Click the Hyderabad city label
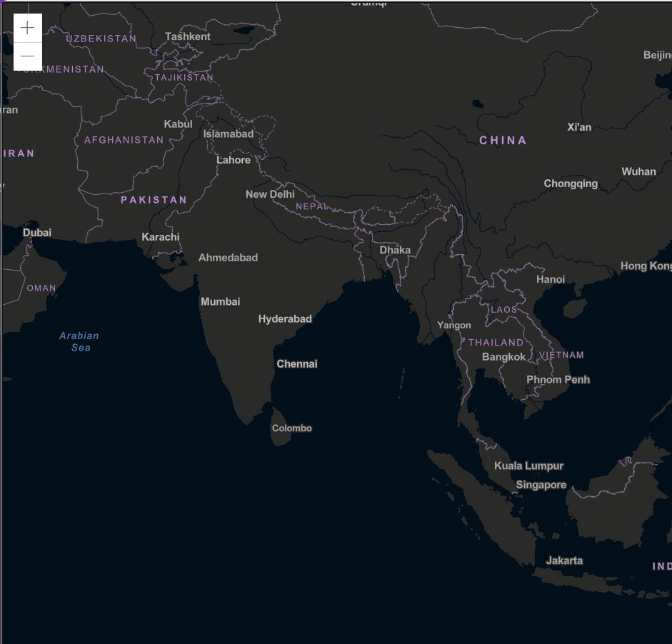672x644 pixels. [x=285, y=318]
